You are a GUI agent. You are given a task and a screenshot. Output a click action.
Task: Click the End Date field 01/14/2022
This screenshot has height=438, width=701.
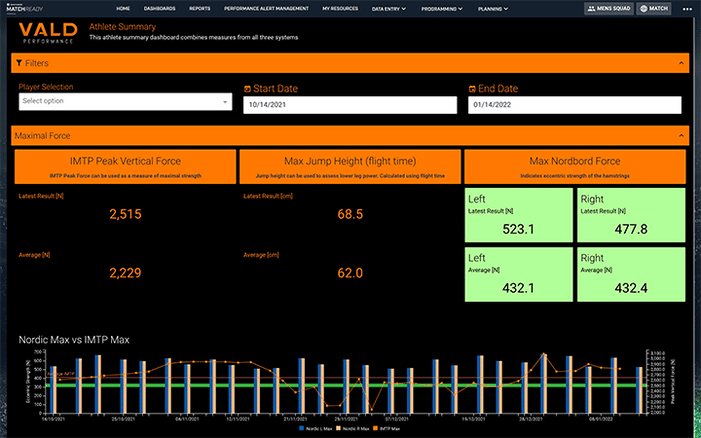coord(575,105)
